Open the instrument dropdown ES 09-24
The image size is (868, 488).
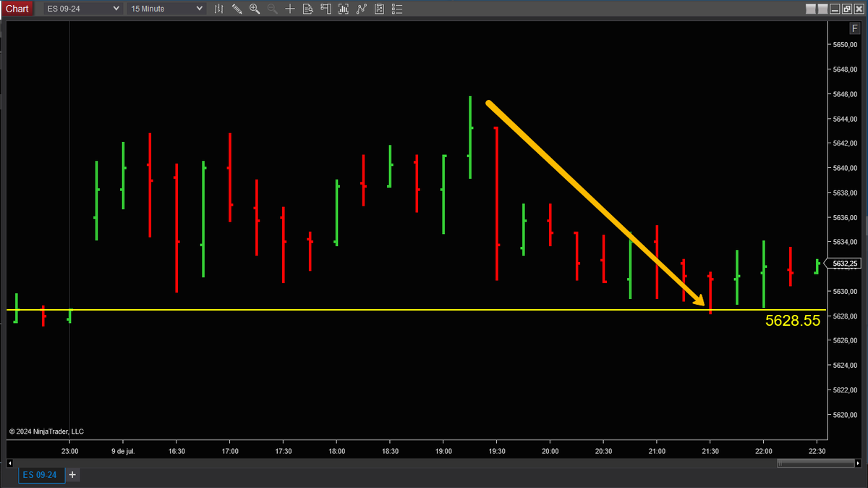84,9
